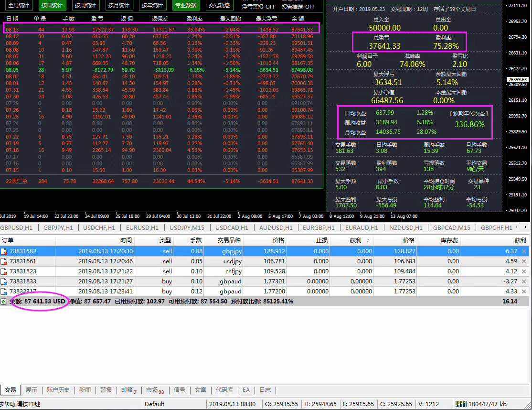This screenshot has width=532, height=410.
Task: Close the 0.12 gbpaud order via X icon
Action: (524, 291)
